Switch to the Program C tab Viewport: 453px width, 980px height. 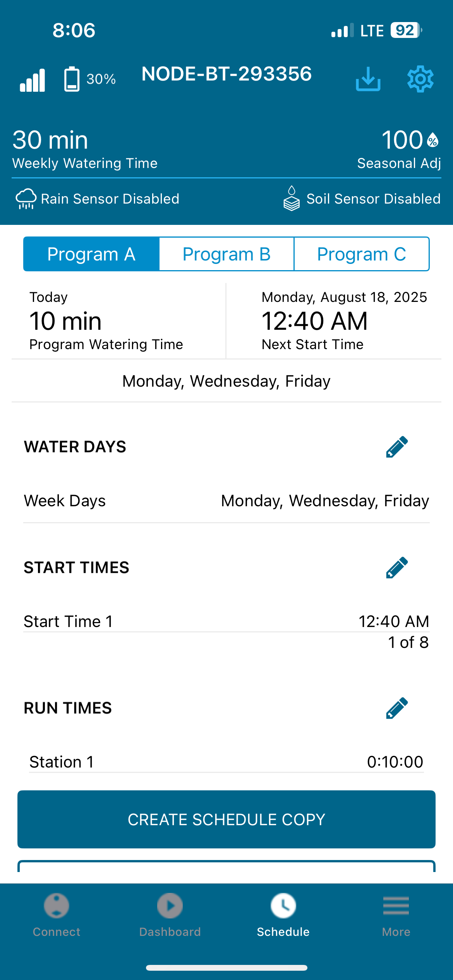[362, 254]
